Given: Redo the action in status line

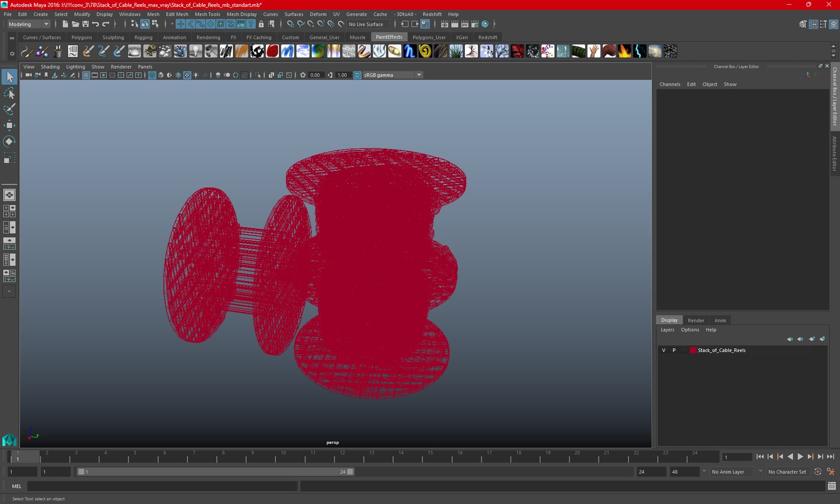Looking at the screenshot, I should click(x=106, y=24).
